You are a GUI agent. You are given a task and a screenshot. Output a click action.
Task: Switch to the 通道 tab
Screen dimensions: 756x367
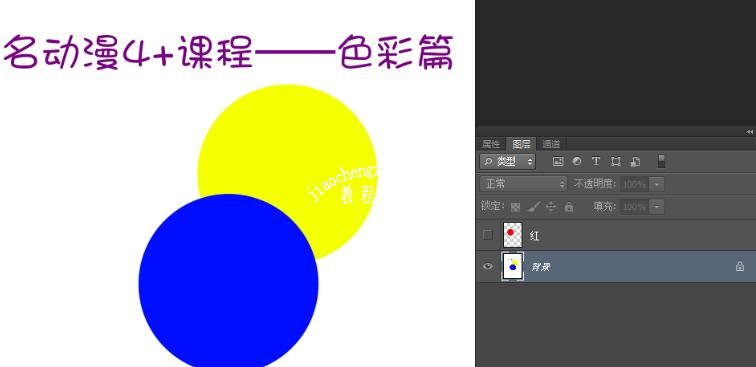coord(551,144)
